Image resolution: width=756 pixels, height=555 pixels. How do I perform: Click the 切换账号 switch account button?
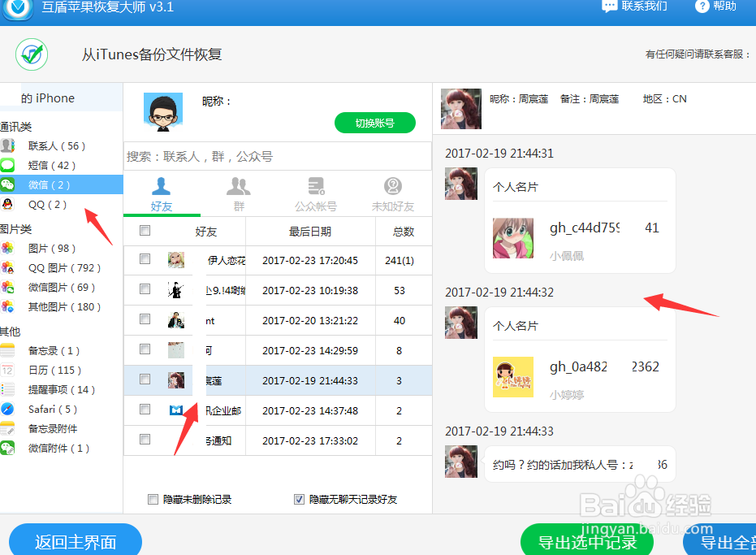[x=374, y=122]
